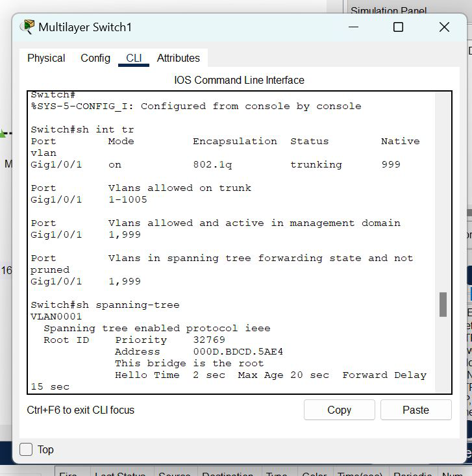
Task: Click the Multilayer Switch1 title bar text
Action: (85, 27)
